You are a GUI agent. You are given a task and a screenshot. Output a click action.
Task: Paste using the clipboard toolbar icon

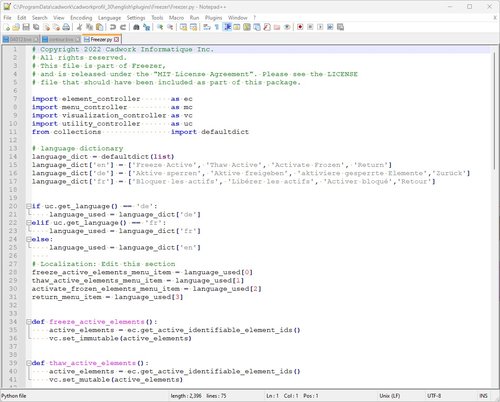(x=99, y=27)
